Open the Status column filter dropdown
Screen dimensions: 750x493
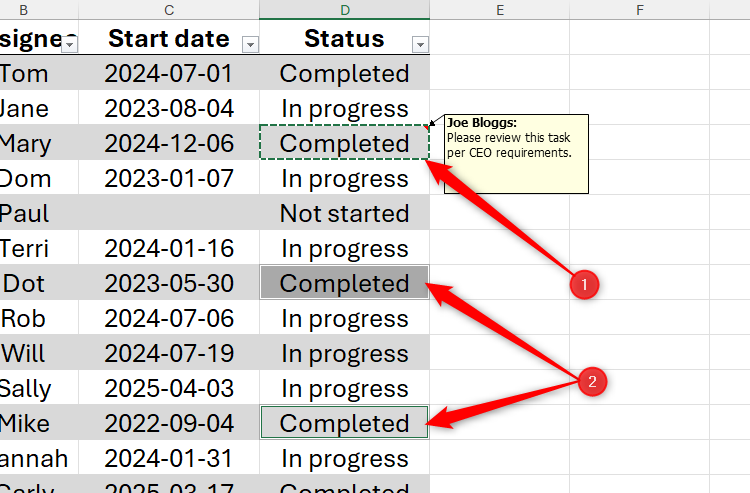[420, 44]
